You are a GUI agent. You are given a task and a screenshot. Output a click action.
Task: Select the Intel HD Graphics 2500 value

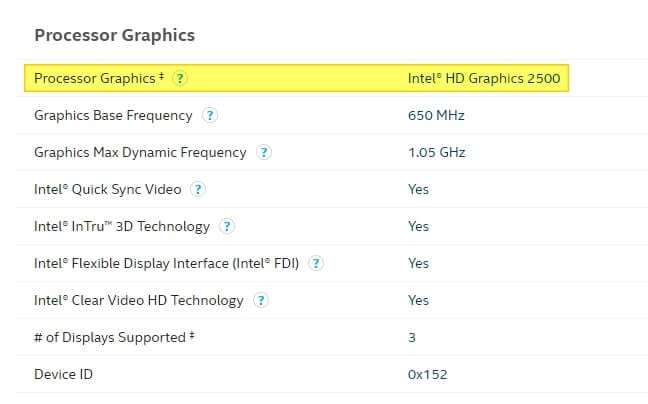(484, 78)
